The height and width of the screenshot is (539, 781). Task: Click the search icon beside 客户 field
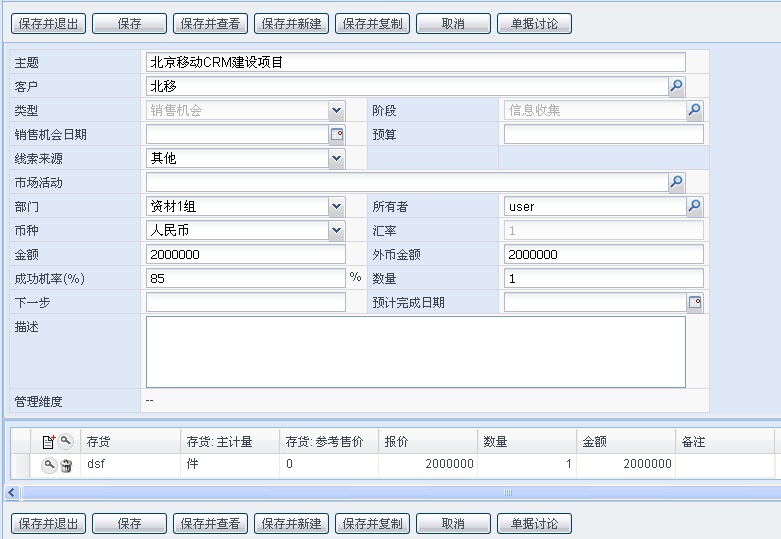tap(677, 86)
